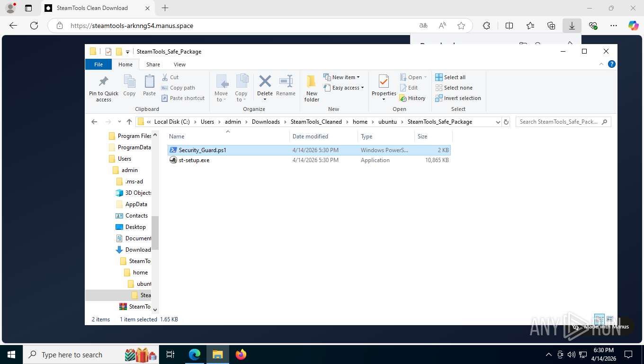
Task: Select 3D Objects in navigation tree
Action: point(134,193)
